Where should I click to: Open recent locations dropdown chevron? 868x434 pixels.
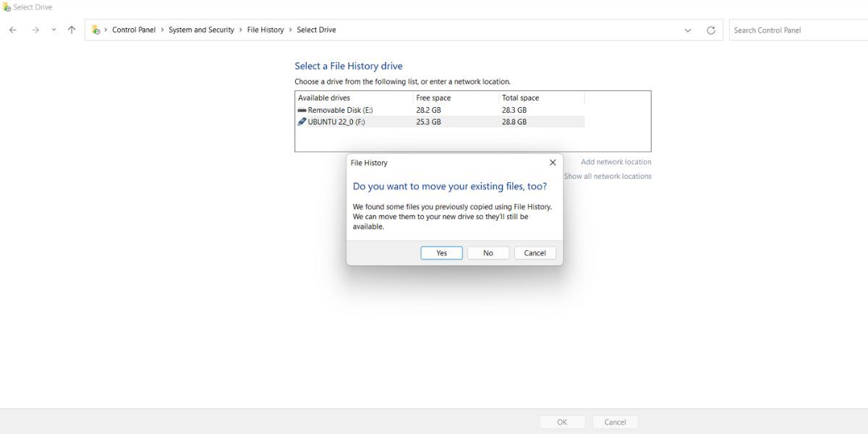[54, 30]
